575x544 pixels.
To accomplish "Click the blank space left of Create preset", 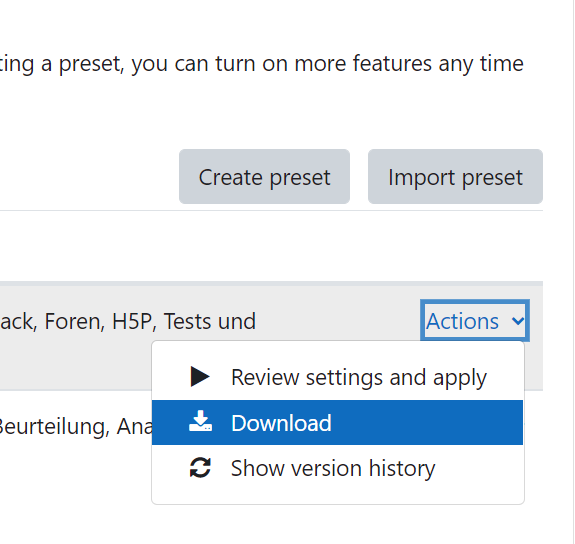I will [x=88, y=176].
